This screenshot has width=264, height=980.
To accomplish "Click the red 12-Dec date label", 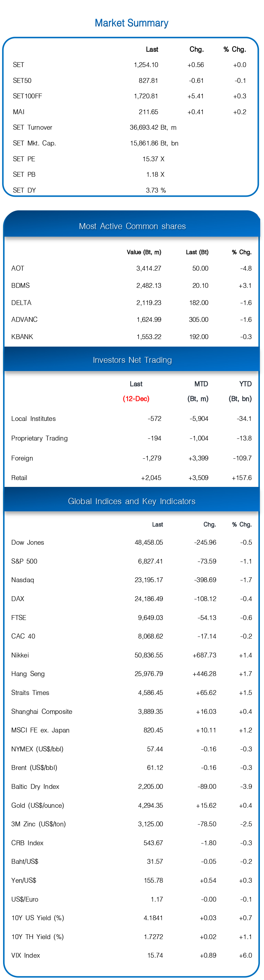I will click(136, 399).
